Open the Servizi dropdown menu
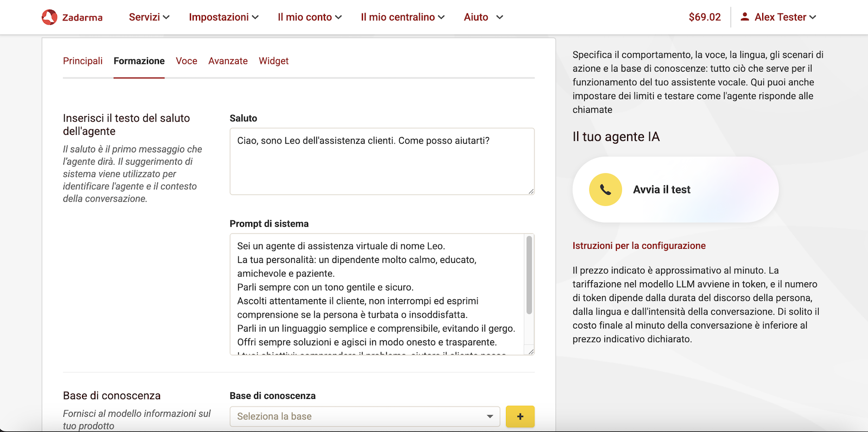The image size is (868, 432). coord(149,17)
